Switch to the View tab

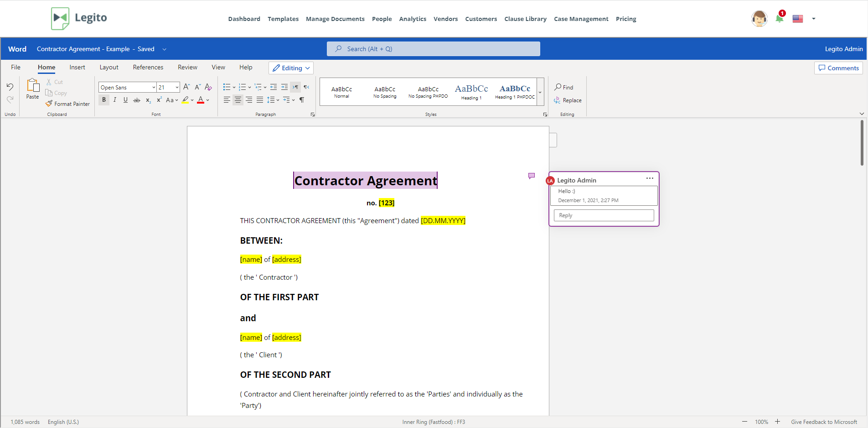218,67
